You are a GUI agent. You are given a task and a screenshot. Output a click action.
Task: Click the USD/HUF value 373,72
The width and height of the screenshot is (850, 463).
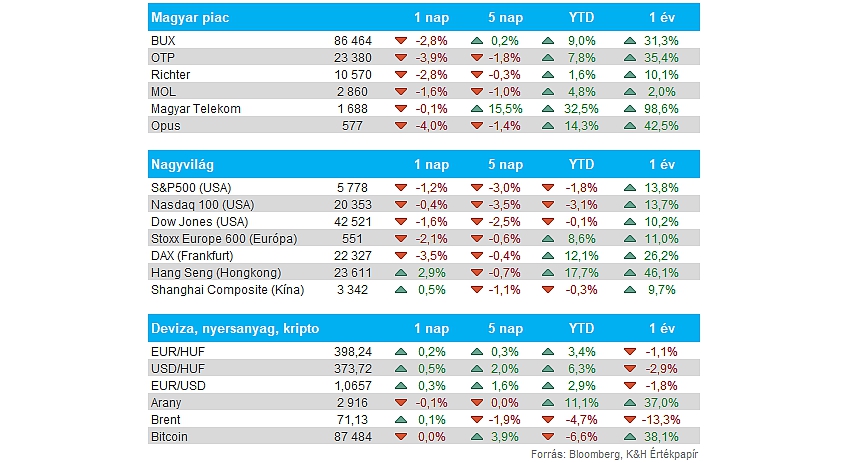(353, 369)
